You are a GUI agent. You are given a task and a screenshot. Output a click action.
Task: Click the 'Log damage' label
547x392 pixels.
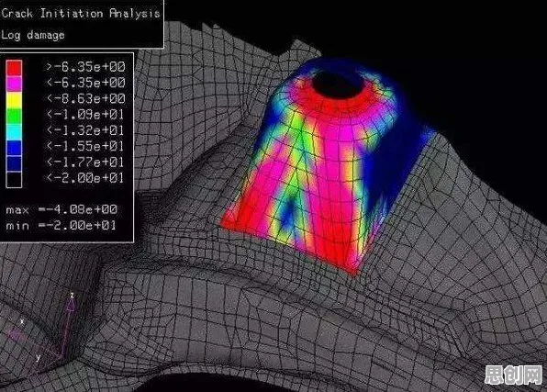[33, 35]
